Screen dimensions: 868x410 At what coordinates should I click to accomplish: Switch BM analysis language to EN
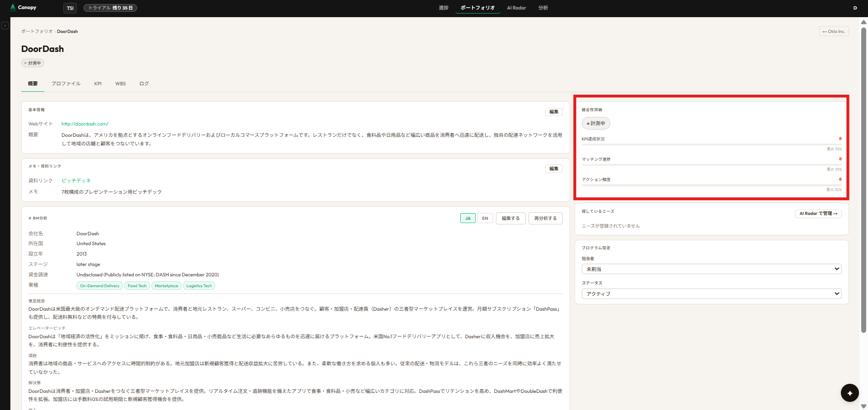(485, 218)
